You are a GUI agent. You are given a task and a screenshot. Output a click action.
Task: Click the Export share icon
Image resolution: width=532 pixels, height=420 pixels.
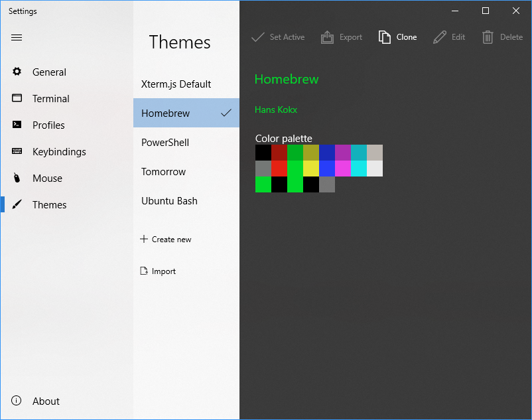pos(327,37)
